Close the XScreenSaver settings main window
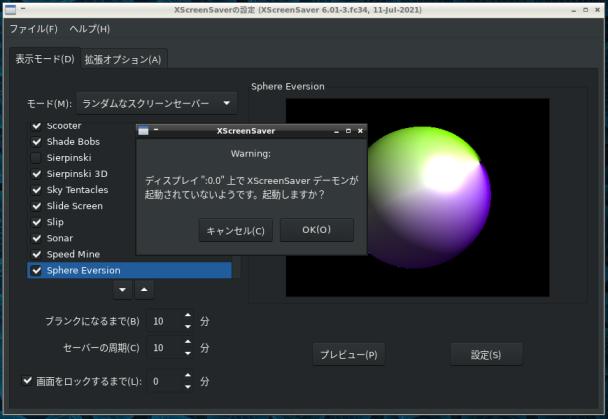Image resolution: width=608 pixels, height=419 pixels. (x=598, y=10)
